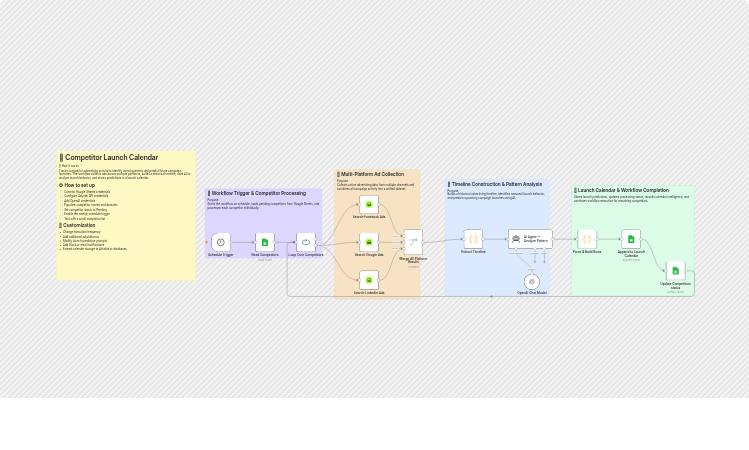This screenshot has width=749, height=450.
Task: Select the Parse & Build Rows code node
Action: 587,239
